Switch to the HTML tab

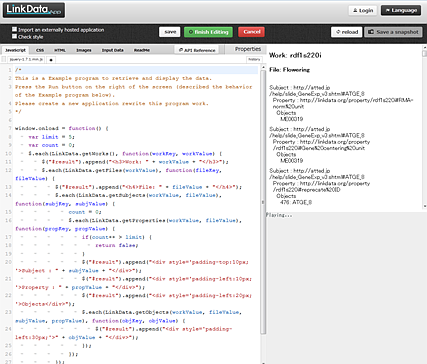click(x=60, y=50)
